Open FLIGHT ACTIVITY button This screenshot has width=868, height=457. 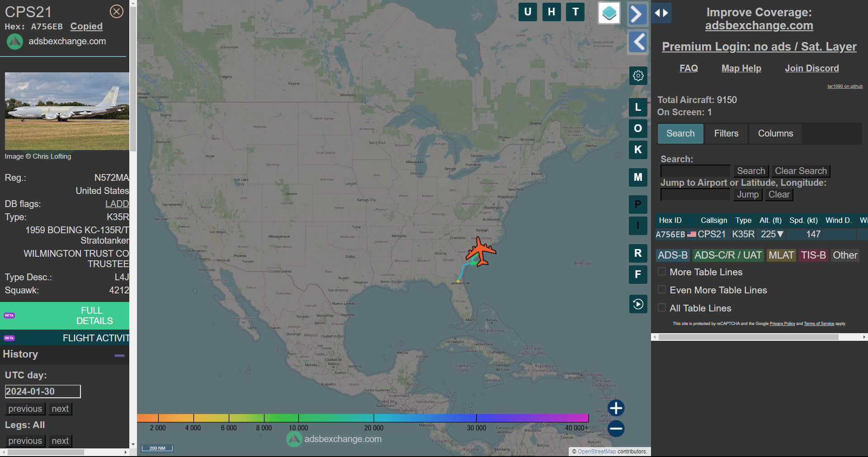pyautogui.click(x=65, y=338)
